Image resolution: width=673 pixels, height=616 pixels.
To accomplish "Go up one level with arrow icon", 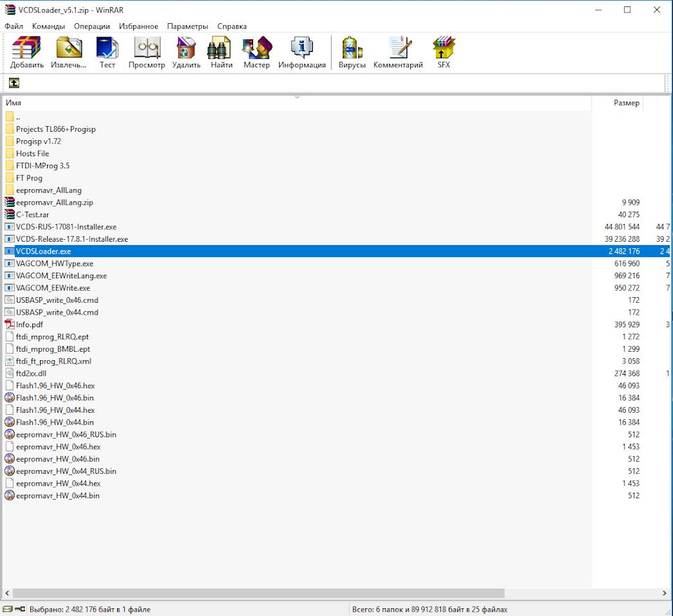I will pos(14,83).
